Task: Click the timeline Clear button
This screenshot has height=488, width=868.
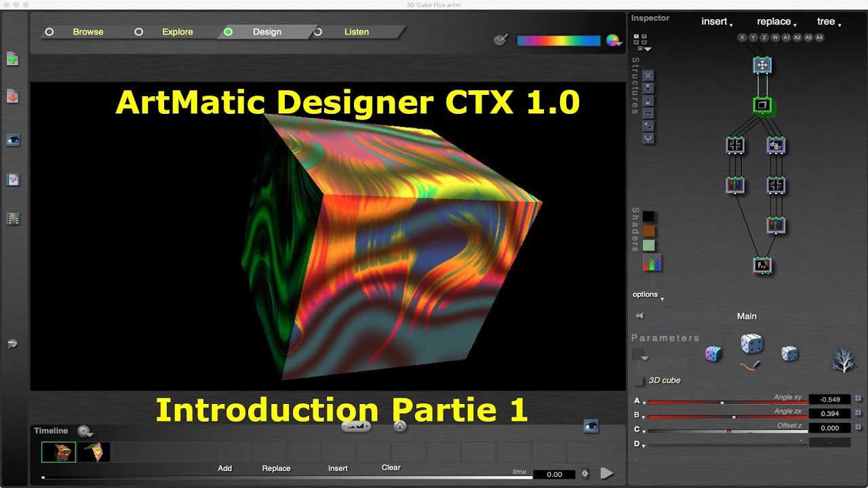Action: (x=391, y=468)
